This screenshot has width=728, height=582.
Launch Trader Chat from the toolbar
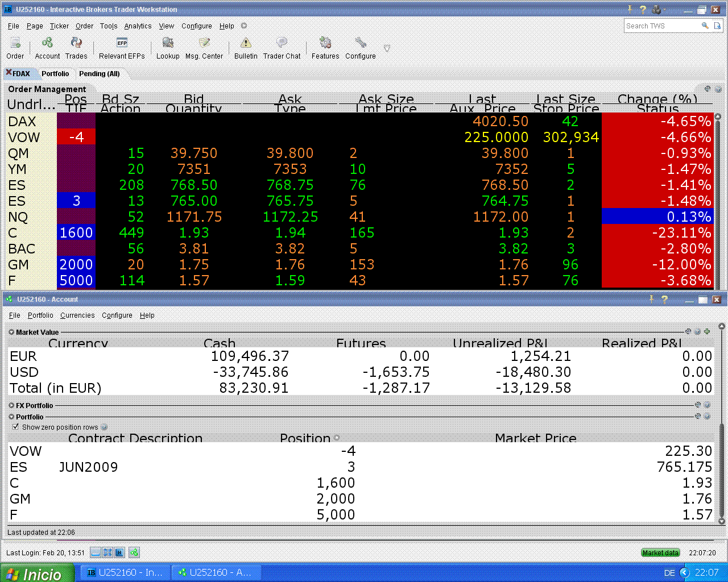pyautogui.click(x=282, y=43)
